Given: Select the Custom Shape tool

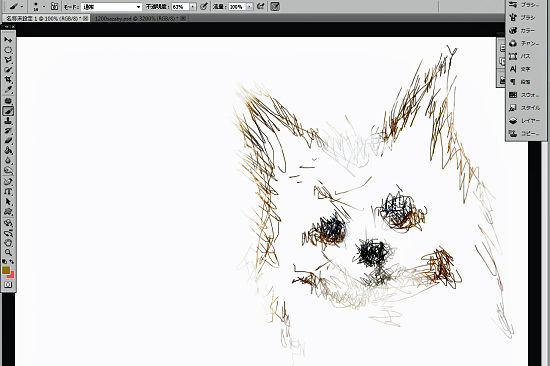Looking at the screenshot, I should (x=8, y=212).
